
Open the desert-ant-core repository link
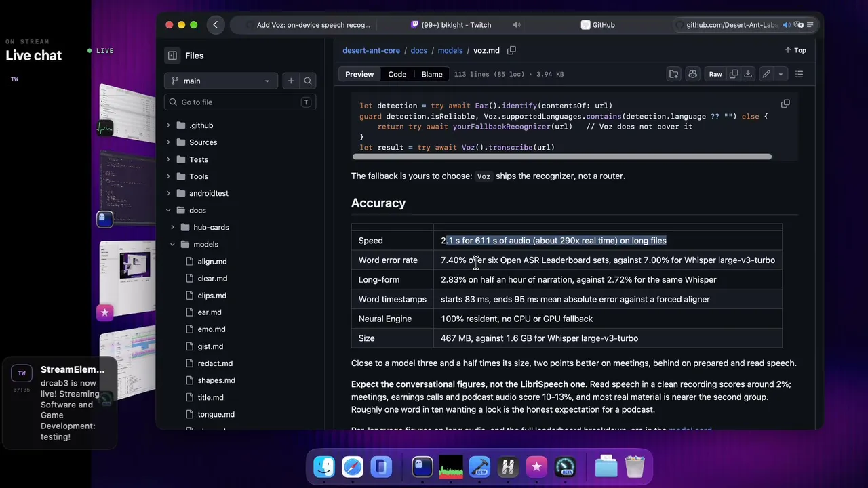click(371, 50)
